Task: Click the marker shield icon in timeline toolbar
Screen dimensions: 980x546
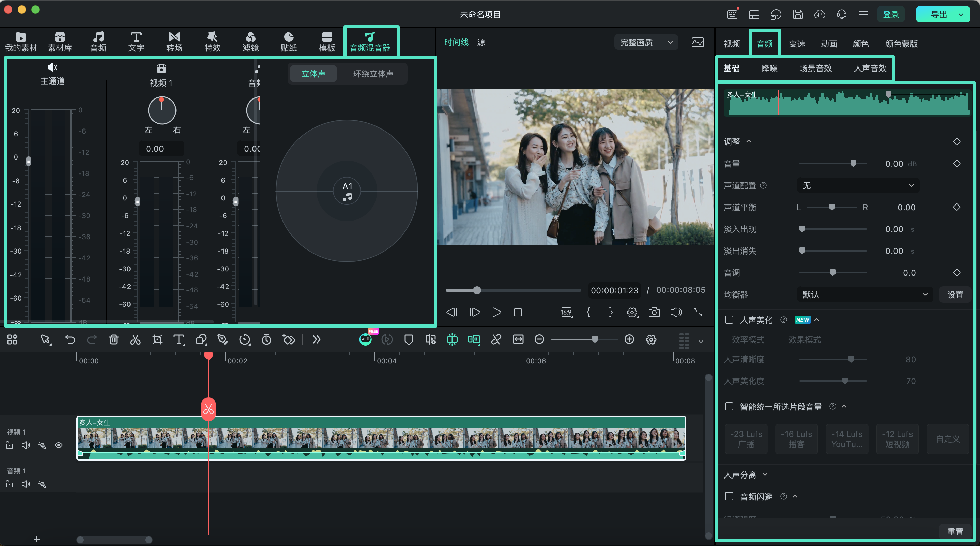Action: pyautogui.click(x=409, y=339)
